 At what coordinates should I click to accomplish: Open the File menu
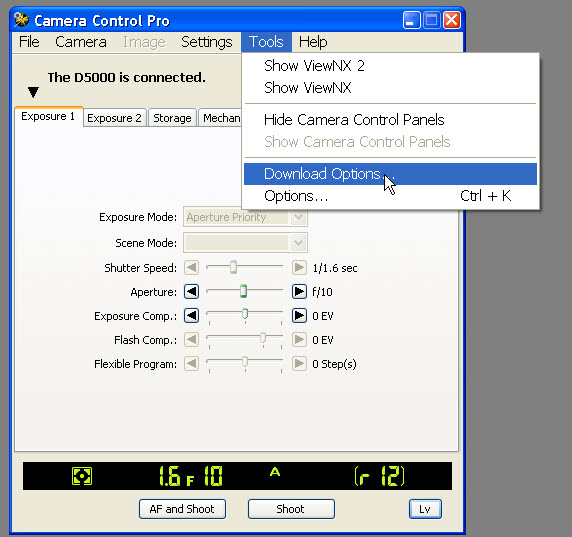tap(29, 42)
